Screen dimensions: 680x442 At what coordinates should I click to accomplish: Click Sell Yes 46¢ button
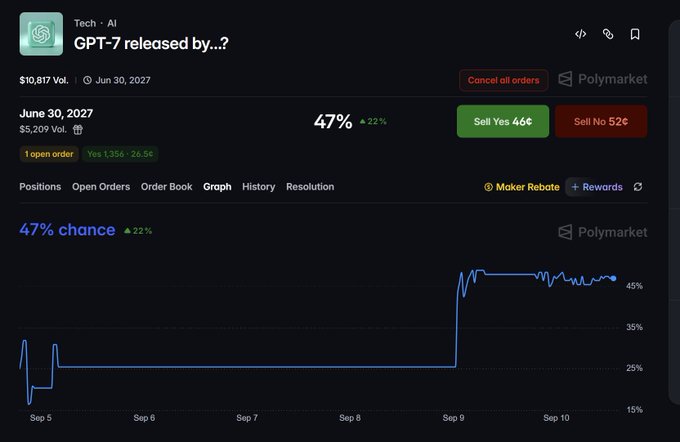pyautogui.click(x=503, y=121)
